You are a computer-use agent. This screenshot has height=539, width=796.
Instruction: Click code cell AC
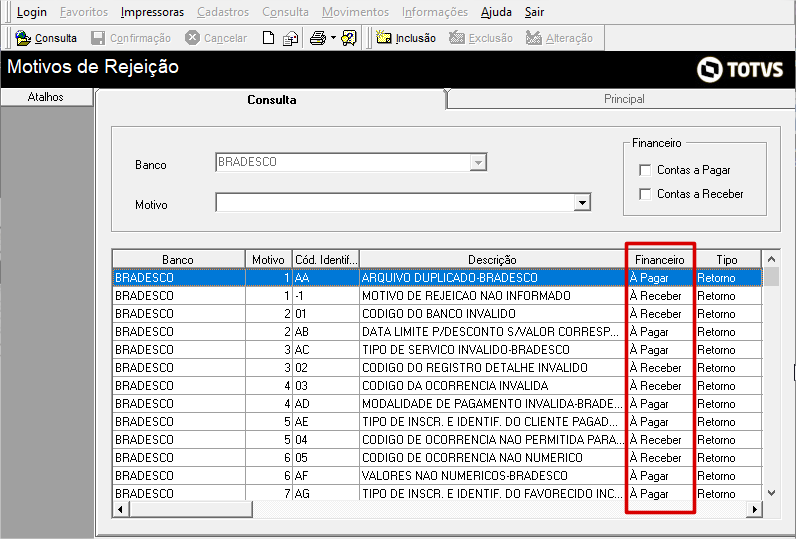[326, 350]
